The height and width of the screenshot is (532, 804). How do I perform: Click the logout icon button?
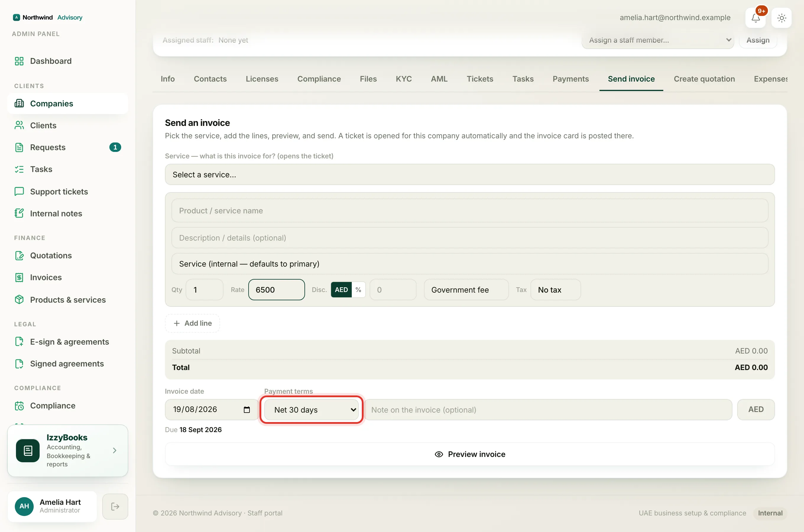coord(115,507)
